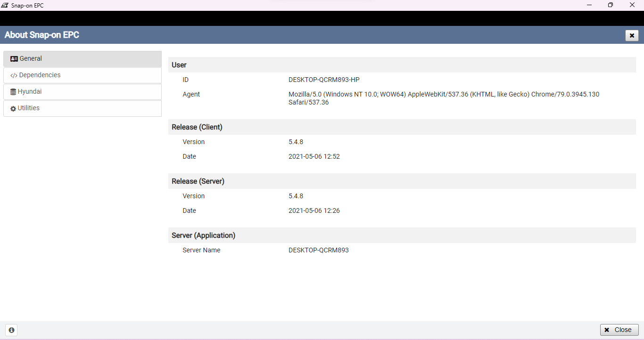
Task: Select the ID value DESKTOP-QCRM893-HP
Action: (324, 80)
